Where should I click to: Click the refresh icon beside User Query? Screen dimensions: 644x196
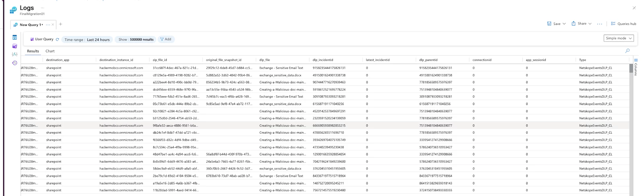(57, 39)
